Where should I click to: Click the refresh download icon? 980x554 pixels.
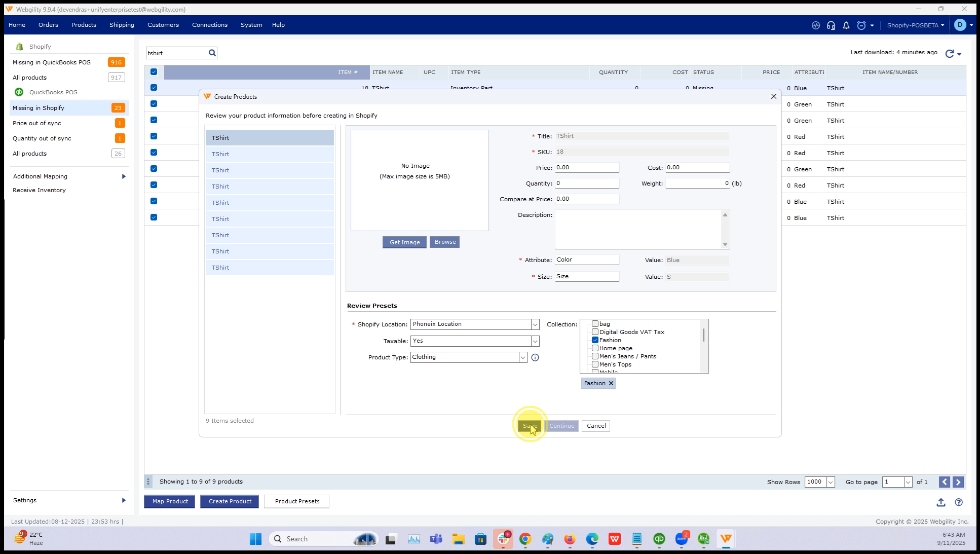tap(950, 53)
